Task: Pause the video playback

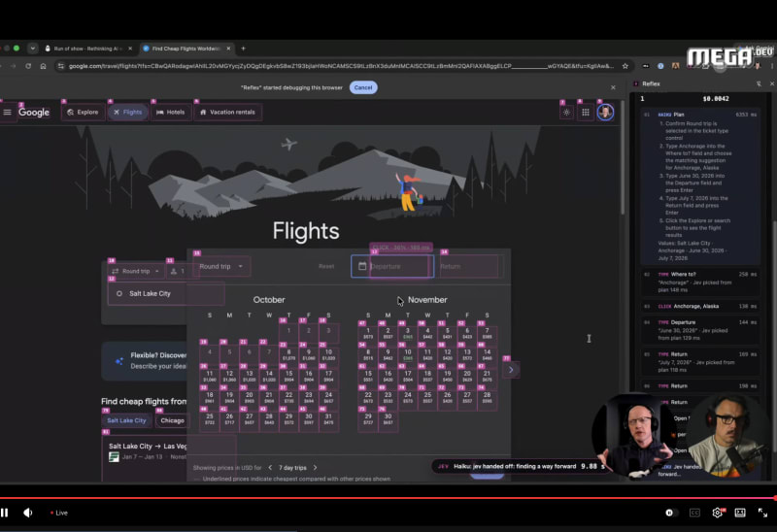Action: click(5, 513)
